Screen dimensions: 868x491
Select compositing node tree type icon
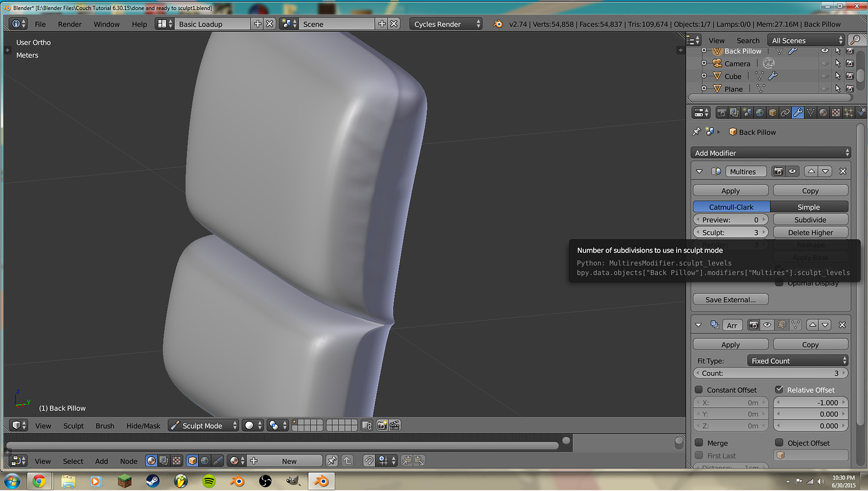tap(164, 461)
